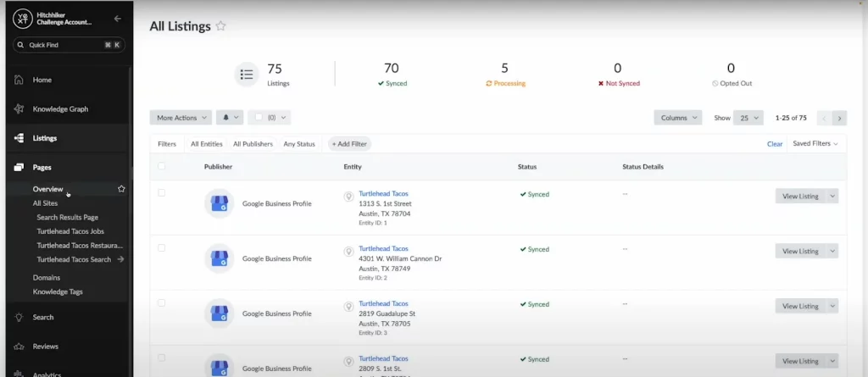This screenshot has height=377, width=868.
Task: Open the selection (0) dropdown
Action: tap(270, 118)
